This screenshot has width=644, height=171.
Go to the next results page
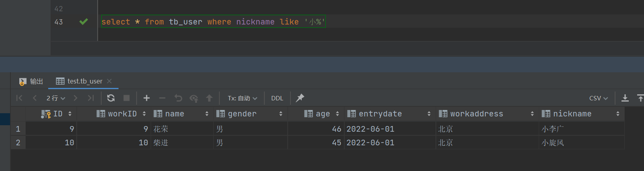tap(76, 98)
